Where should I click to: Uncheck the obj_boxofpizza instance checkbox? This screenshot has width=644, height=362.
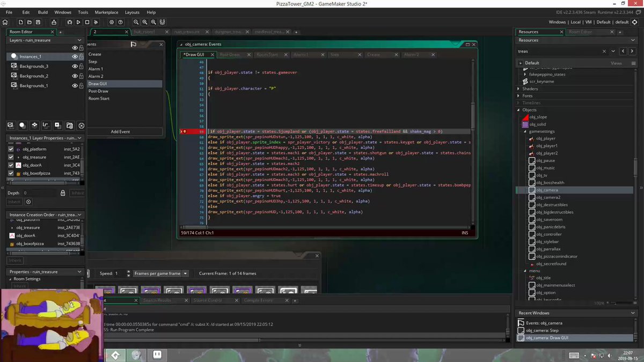[x=11, y=174]
